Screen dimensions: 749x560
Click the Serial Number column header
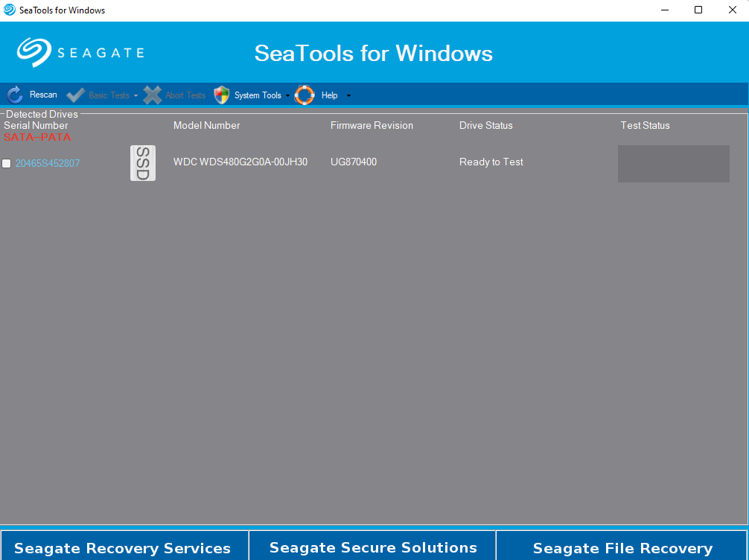pos(36,125)
